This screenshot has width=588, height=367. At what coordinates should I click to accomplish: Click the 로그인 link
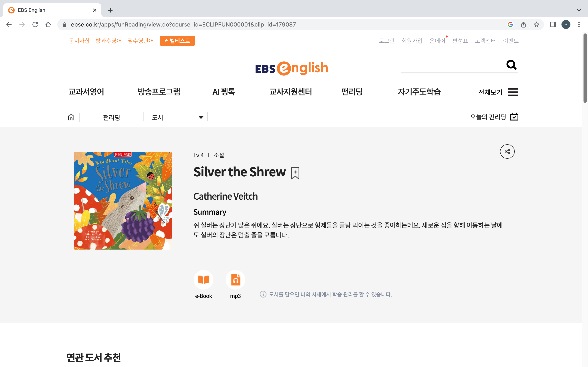(x=386, y=41)
